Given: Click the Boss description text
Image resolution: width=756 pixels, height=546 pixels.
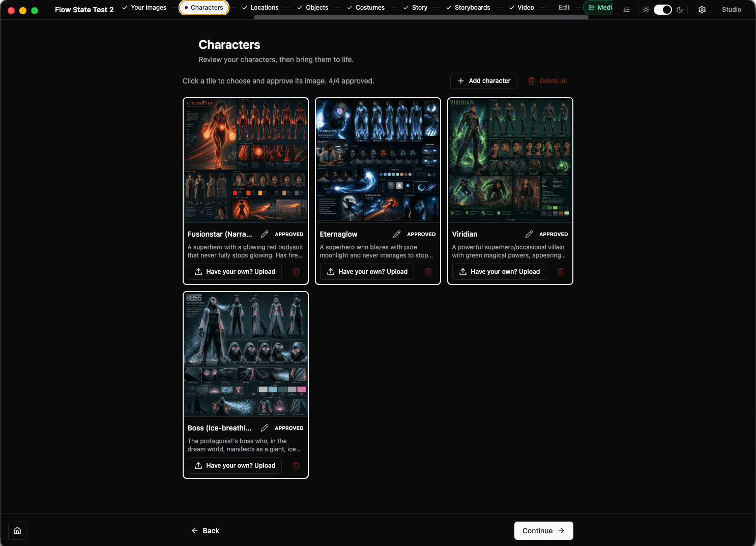Looking at the screenshot, I should point(244,445).
